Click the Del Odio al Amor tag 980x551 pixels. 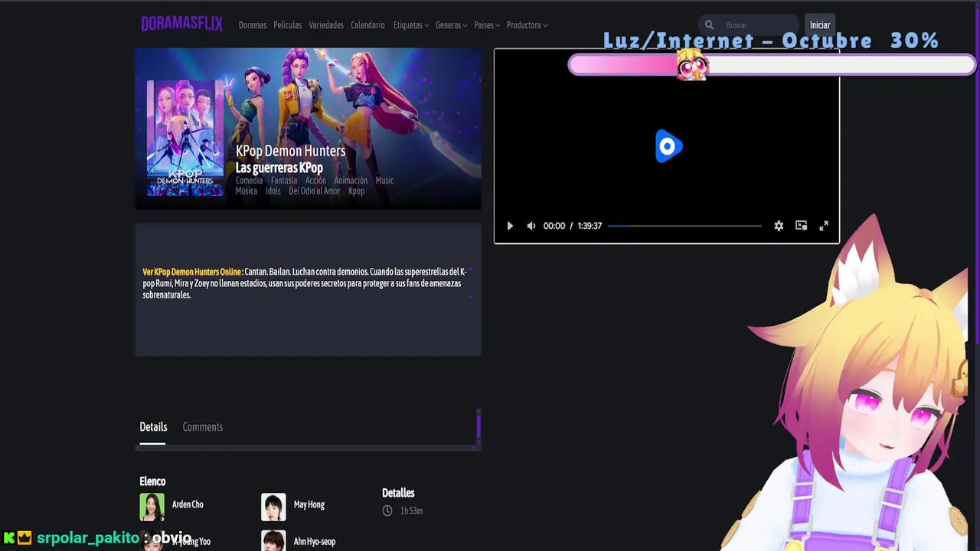tap(314, 191)
